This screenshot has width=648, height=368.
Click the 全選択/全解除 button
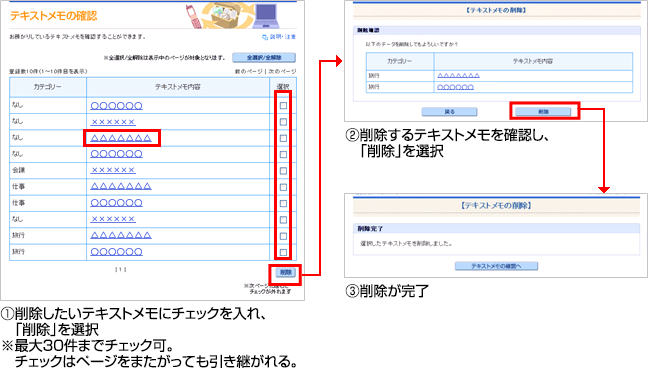264,57
